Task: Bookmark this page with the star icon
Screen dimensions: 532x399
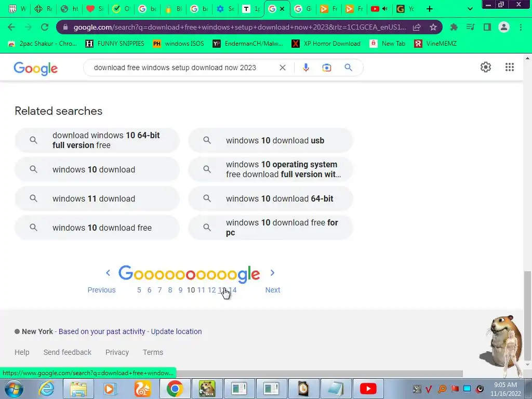Action: (433, 27)
